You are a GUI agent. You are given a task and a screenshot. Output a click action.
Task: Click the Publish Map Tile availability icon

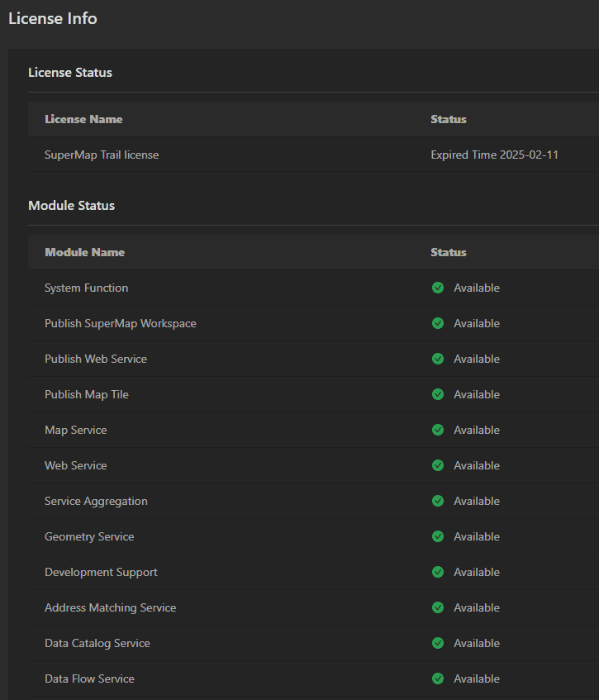point(438,394)
